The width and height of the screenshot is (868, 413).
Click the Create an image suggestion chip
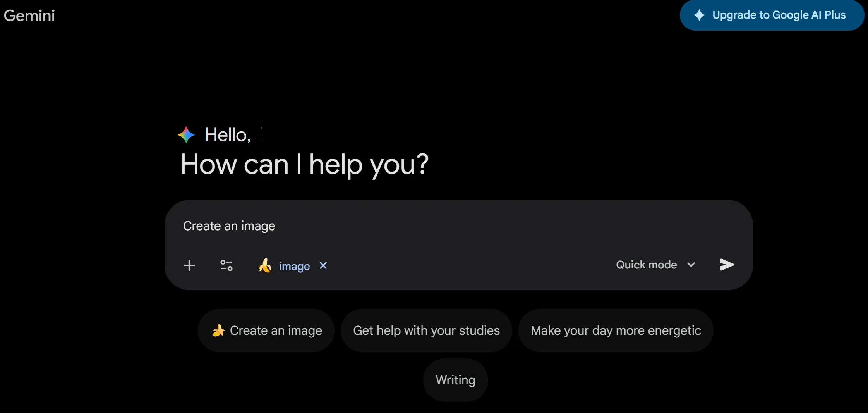266,330
